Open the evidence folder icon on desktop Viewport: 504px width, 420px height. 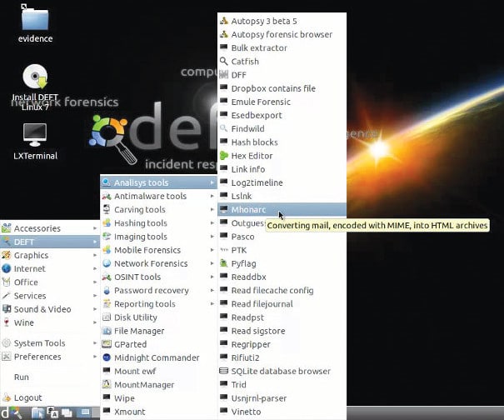coord(35,18)
